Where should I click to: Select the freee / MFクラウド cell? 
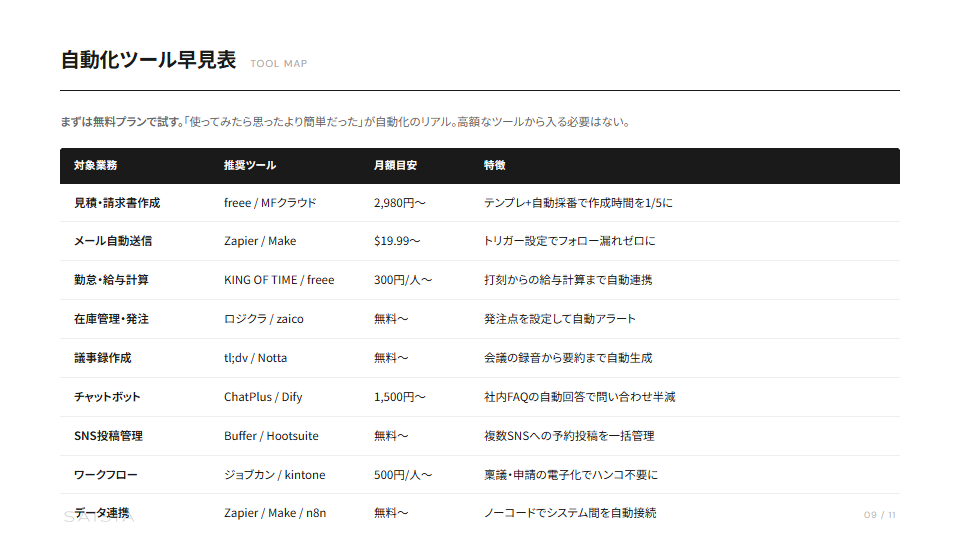pyautogui.click(x=270, y=203)
